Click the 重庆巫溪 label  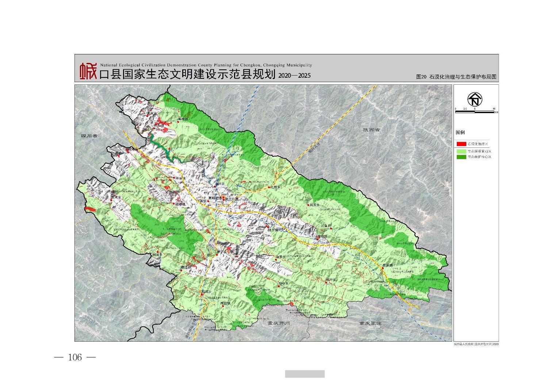(x=370, y=323)
